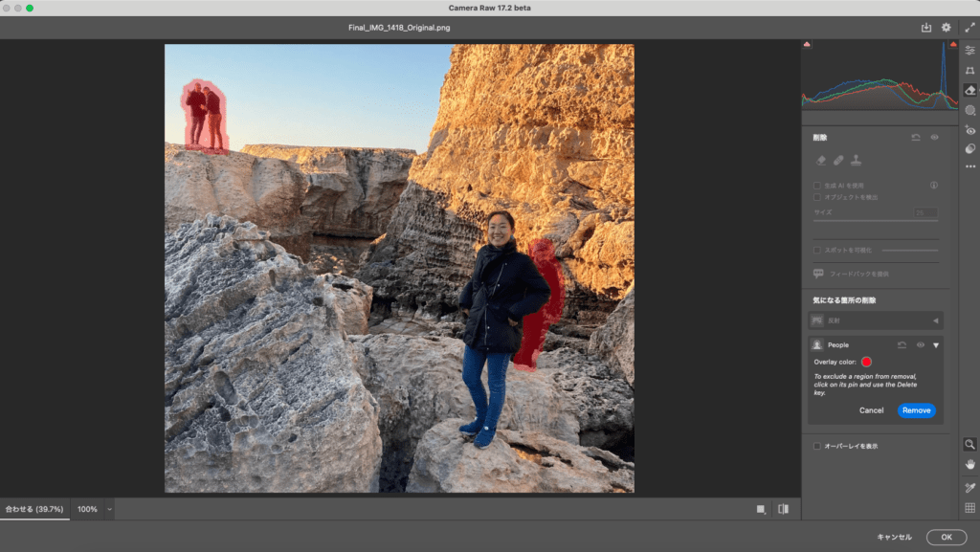Select the Hand pan tool
The height and width of the screenshot is (552, 980).
[x=970, y=465]
